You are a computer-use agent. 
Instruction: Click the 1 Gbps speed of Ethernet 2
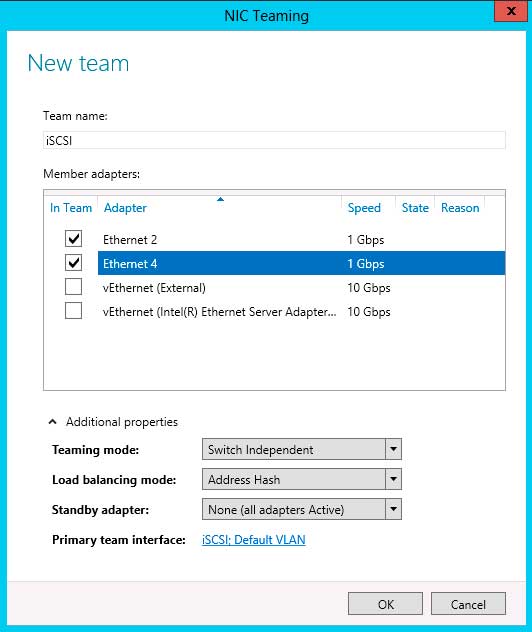(366, 240)
